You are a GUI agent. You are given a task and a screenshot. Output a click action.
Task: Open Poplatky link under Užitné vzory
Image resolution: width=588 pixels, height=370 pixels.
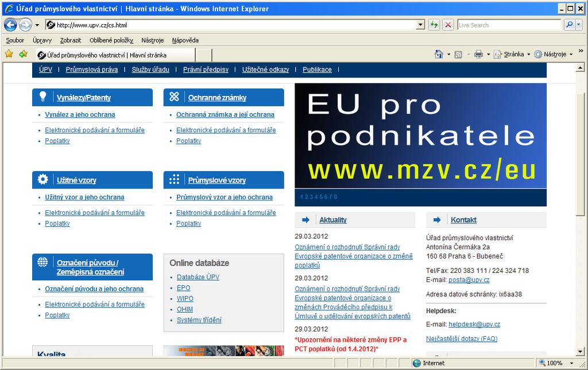[x=57, y=223]
